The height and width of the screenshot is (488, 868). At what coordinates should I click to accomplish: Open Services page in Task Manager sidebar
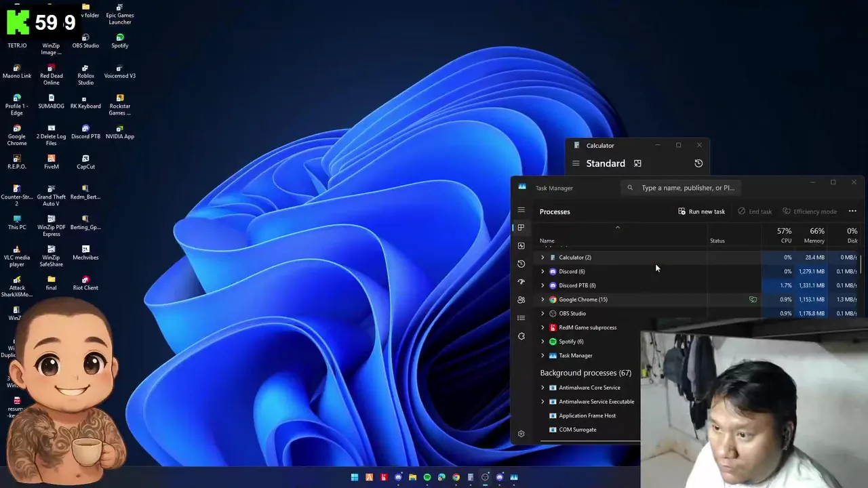521,336
